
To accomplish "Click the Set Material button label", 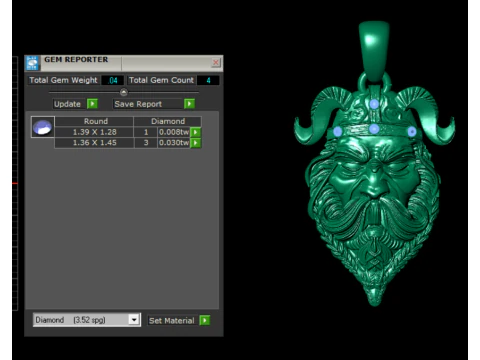I will (x=172, y=321).
